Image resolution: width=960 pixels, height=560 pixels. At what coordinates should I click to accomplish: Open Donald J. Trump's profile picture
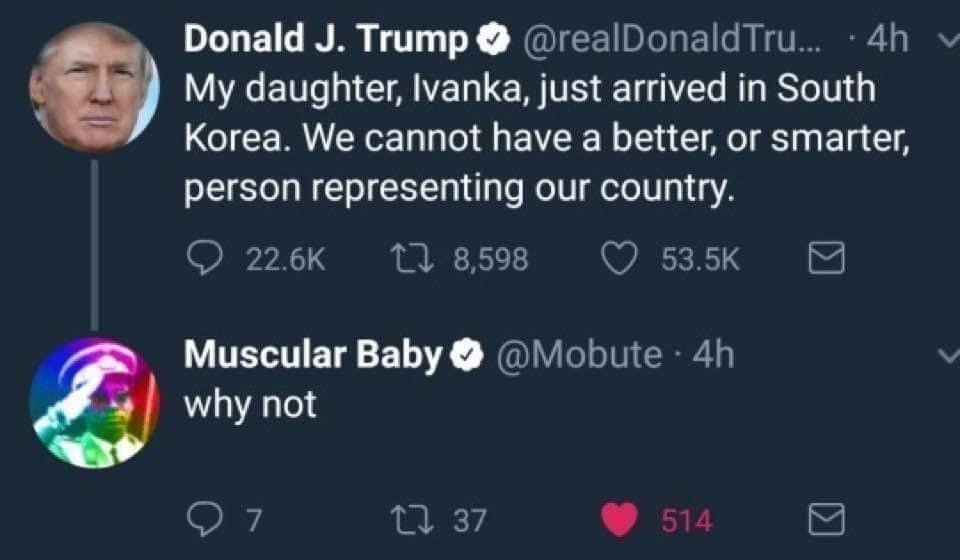[x=93, y=86]
